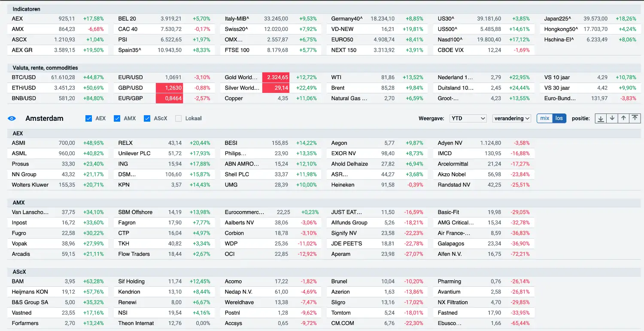Select KPN in the AEX list
The image size is (644, 331).
point(124,185)
